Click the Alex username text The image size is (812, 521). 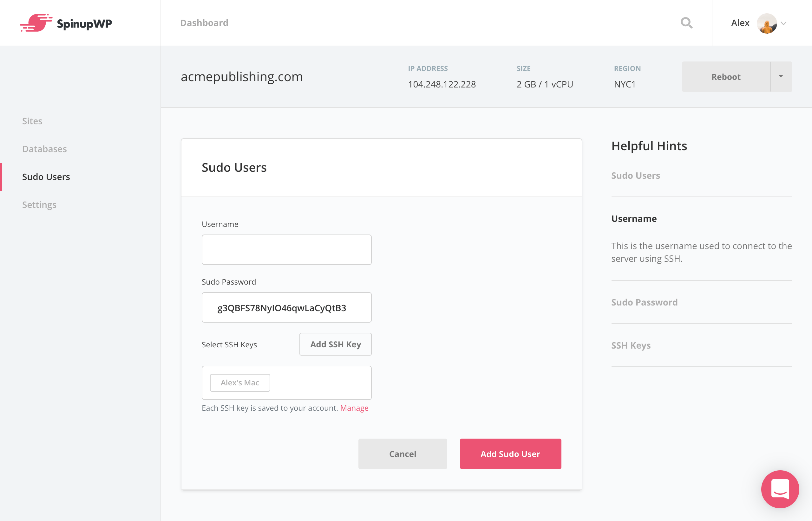740,23
